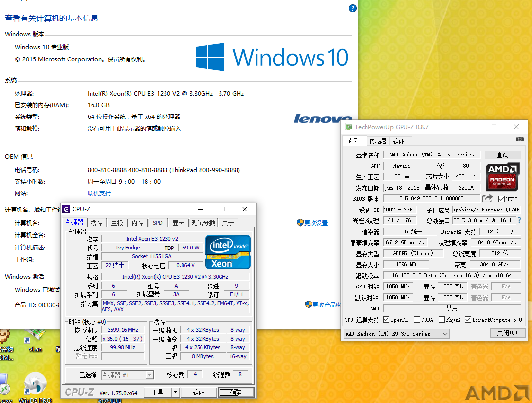The width and height of the screenshot is (532, 403).
Task: Open the vLan desktop shortcut icon
Action: tap(35, 341)
